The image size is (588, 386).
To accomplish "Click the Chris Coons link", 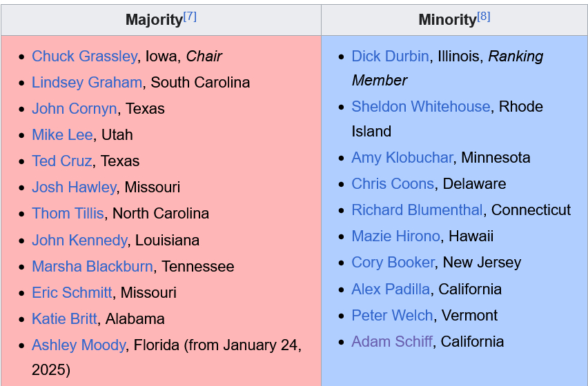I will point(393,184).
